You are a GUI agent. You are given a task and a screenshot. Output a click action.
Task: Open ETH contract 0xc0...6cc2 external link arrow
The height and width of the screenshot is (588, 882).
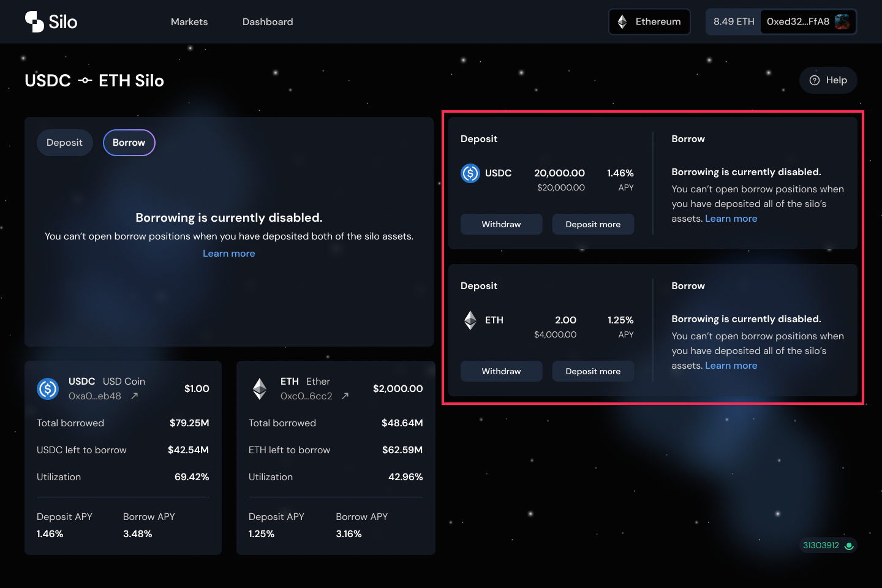345,396
